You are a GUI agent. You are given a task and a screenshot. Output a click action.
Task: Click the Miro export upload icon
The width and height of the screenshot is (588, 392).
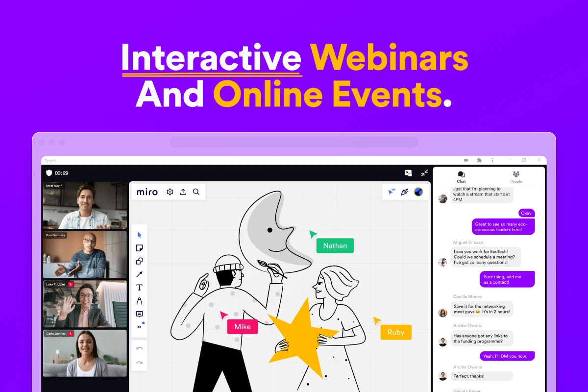pyautogui.click(x=183, y=192)
